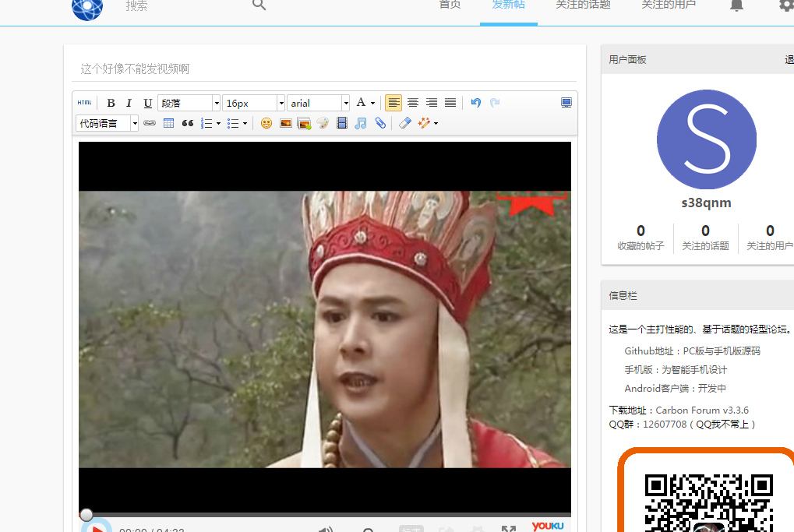Insert multiple images

point(305,123)
